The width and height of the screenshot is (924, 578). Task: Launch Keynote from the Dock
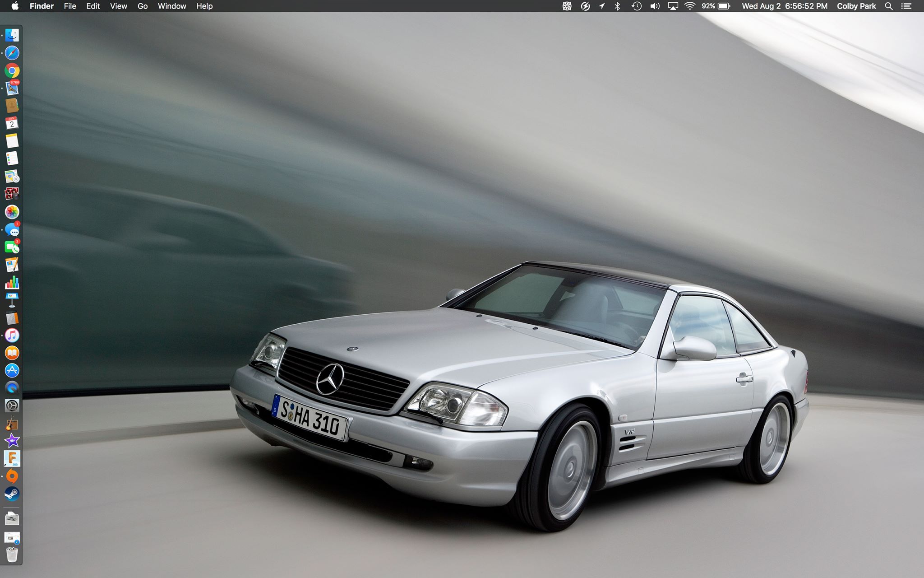12,300
